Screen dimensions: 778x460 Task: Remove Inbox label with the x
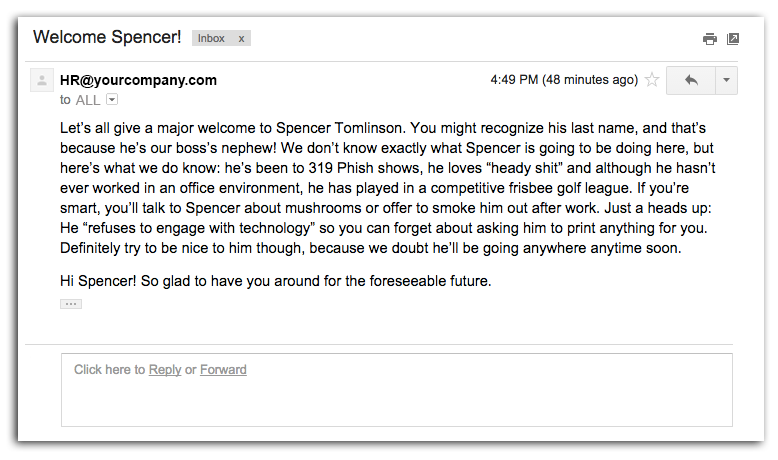pos(241,39)
